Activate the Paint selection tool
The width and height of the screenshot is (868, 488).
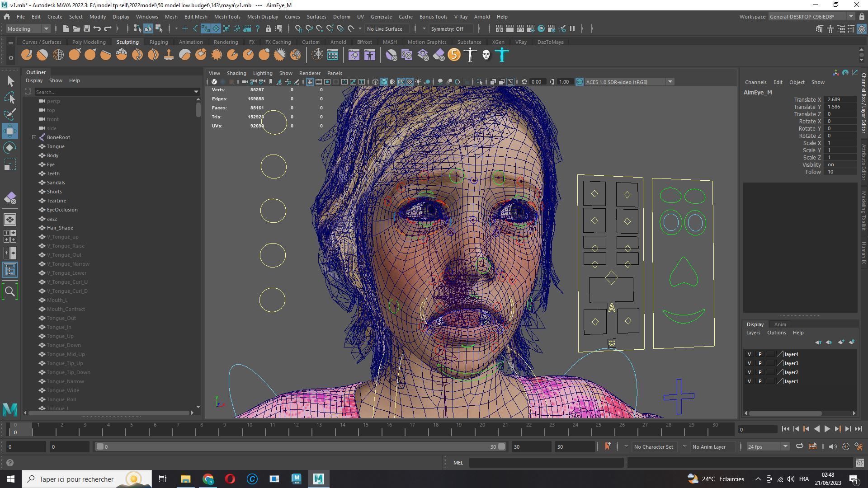(x=10, y=114)
